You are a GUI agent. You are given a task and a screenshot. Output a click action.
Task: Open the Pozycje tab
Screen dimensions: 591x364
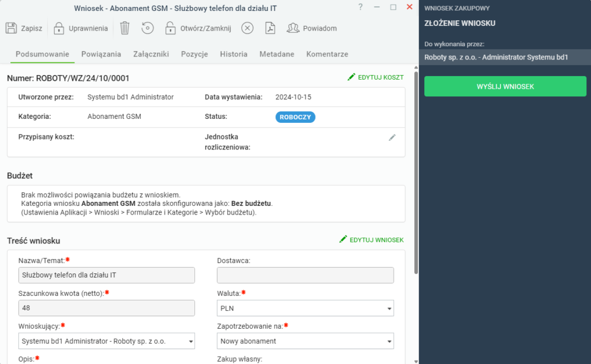[194, 54]
